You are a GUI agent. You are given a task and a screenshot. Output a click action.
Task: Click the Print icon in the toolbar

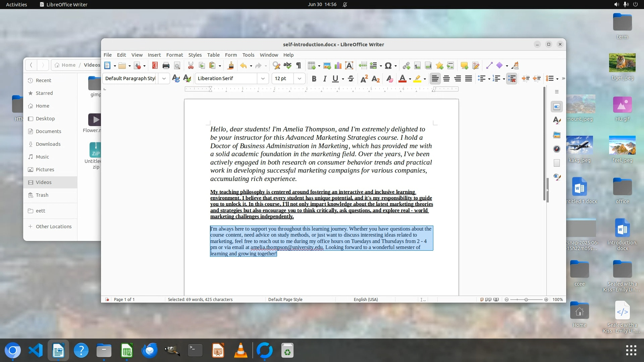(x=166, y=66)
